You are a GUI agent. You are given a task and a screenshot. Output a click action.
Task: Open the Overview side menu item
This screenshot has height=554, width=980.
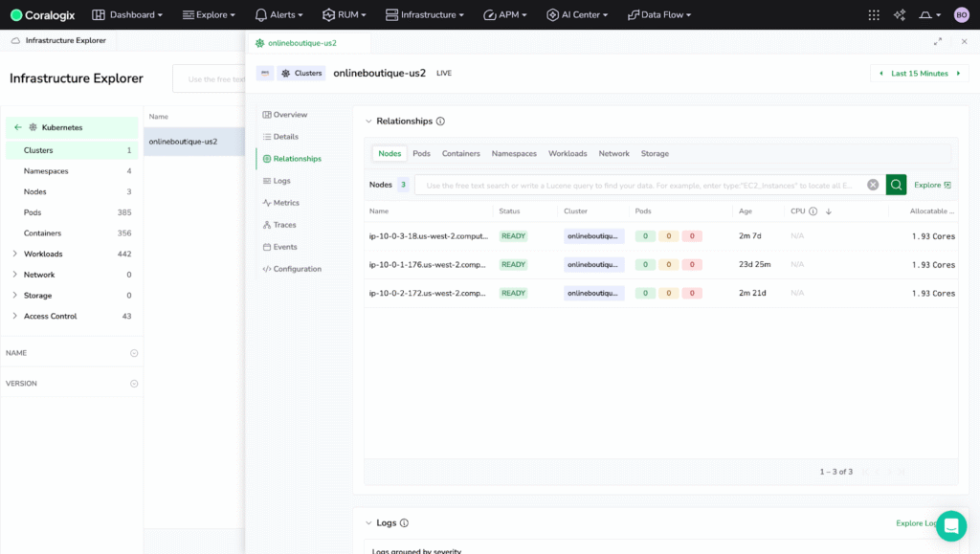(x=285, y=115)
